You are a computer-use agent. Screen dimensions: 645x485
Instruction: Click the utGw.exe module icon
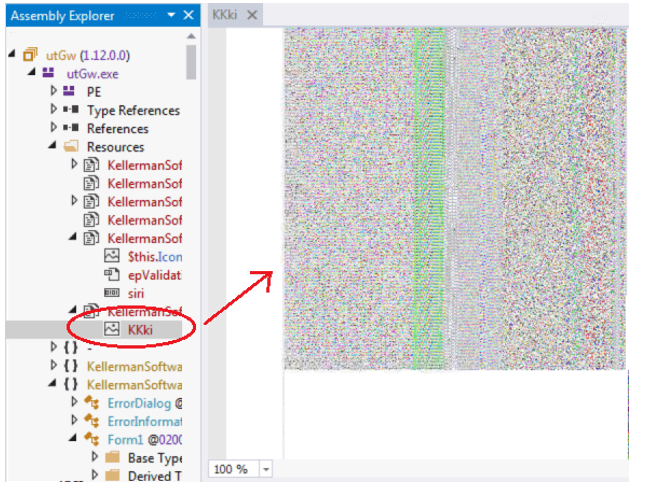pos(49,73)
